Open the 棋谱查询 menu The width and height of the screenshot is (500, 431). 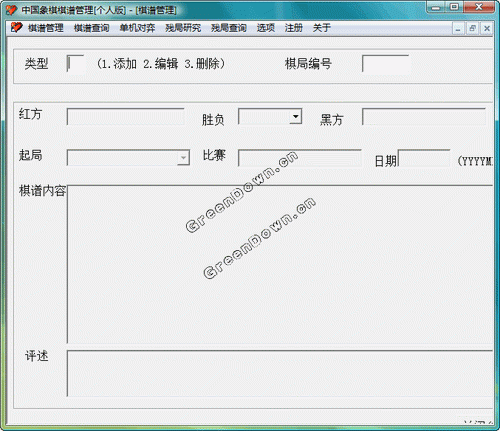(x=91, y=28)
